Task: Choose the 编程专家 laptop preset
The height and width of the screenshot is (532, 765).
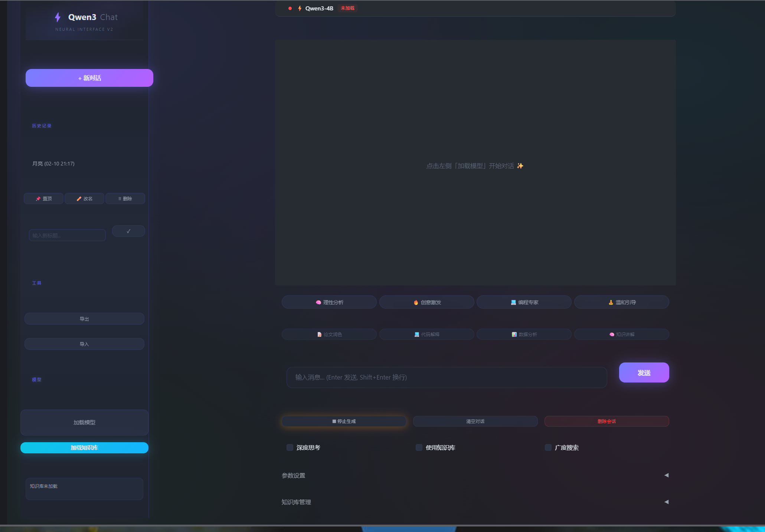Action: click(x=524, y=302)
